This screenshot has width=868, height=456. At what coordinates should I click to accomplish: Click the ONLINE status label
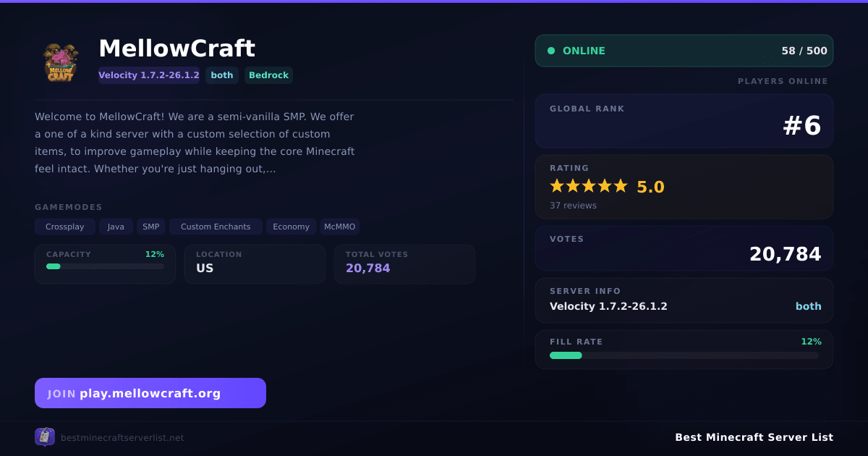pos(584,51)
